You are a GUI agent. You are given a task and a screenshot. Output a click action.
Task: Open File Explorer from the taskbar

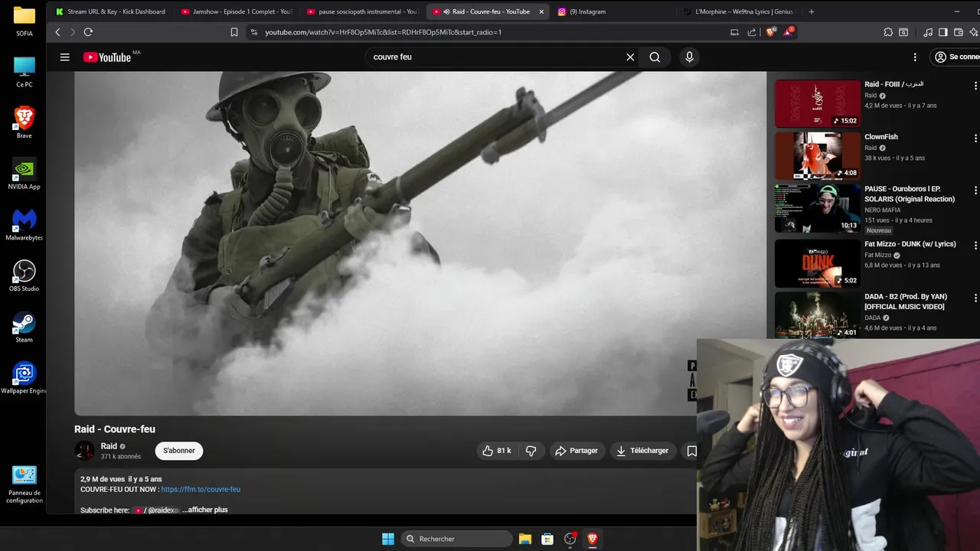tap(525, 539)
